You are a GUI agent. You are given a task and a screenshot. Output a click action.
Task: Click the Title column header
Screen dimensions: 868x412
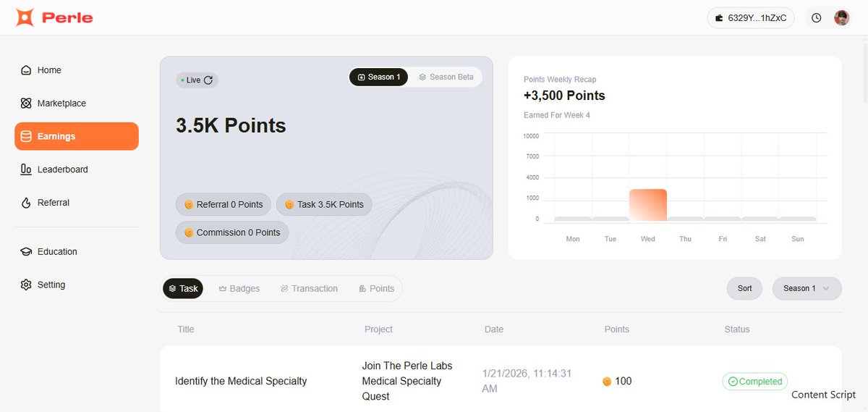[186, 329]
